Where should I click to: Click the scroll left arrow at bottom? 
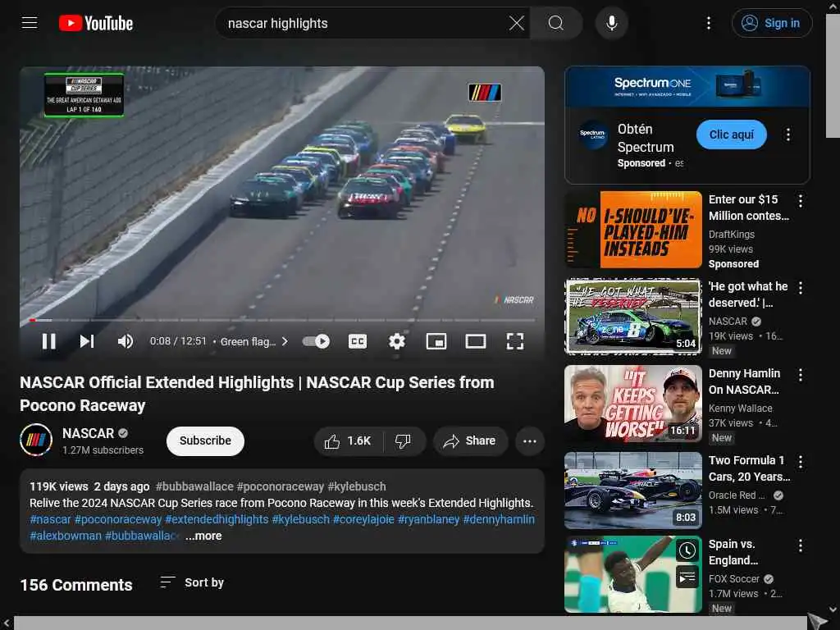tap(6, 623)
